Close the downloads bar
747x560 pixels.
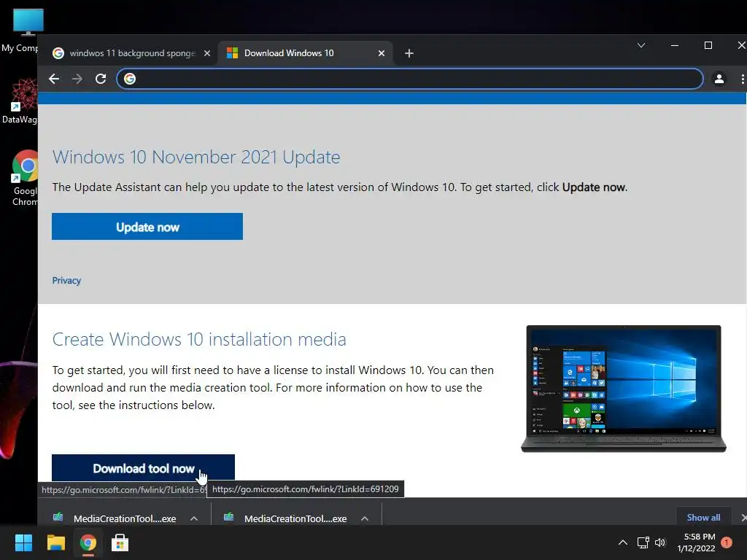click(743, 517)
